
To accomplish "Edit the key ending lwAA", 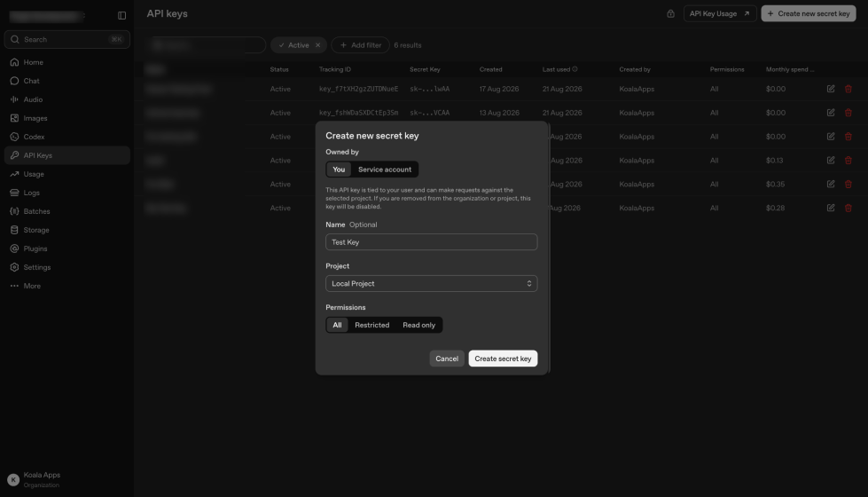I will tap(831, 89).
